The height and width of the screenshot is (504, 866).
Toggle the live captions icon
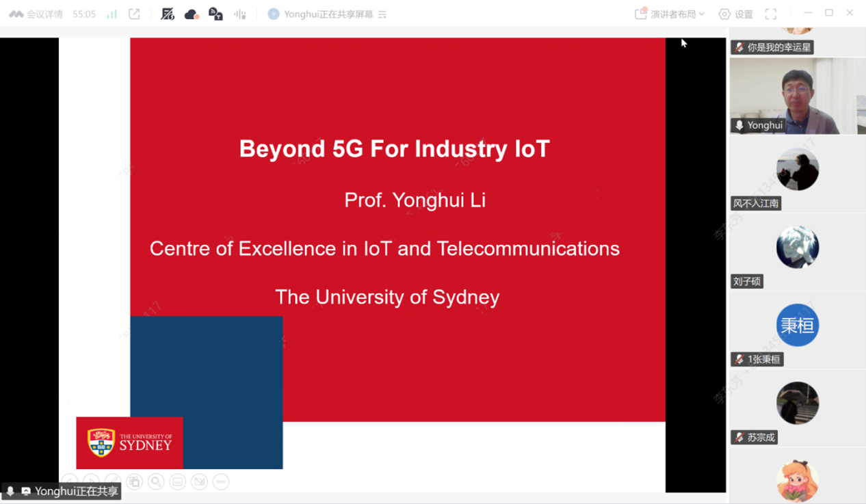pos(215,14)
